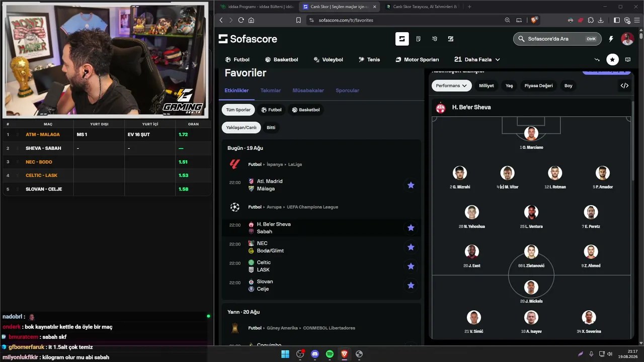The width and height of the screenshot is (644, 362).
Task: Click the Sofascore'da Ara search field
Action: (557, 39)
